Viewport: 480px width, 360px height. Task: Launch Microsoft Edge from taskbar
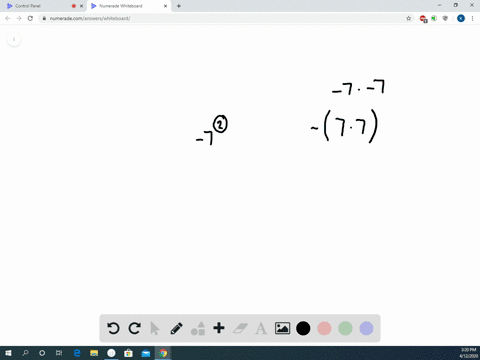pos(77,353)
